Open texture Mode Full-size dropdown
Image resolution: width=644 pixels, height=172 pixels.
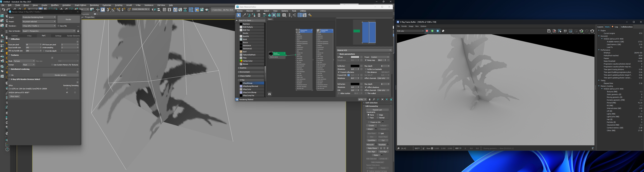click(24, 61)
